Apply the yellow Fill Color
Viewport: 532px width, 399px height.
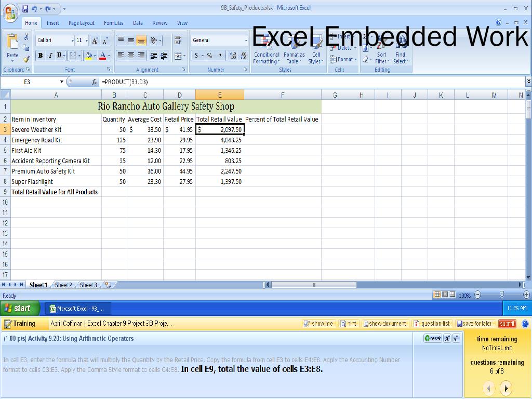click(x=88, y=55)
